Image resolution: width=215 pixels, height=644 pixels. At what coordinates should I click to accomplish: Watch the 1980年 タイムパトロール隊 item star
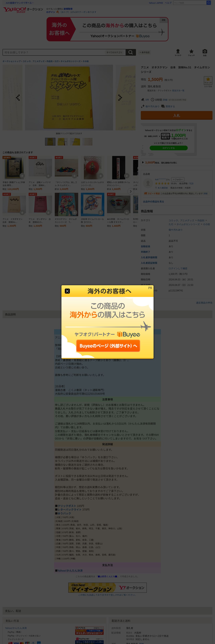(101, 212)
